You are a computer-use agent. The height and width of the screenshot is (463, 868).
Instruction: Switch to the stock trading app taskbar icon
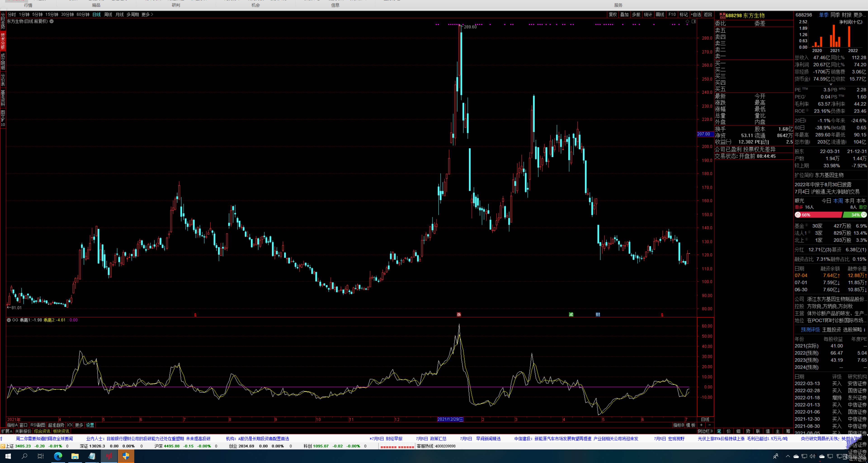(x=109, y=456)
